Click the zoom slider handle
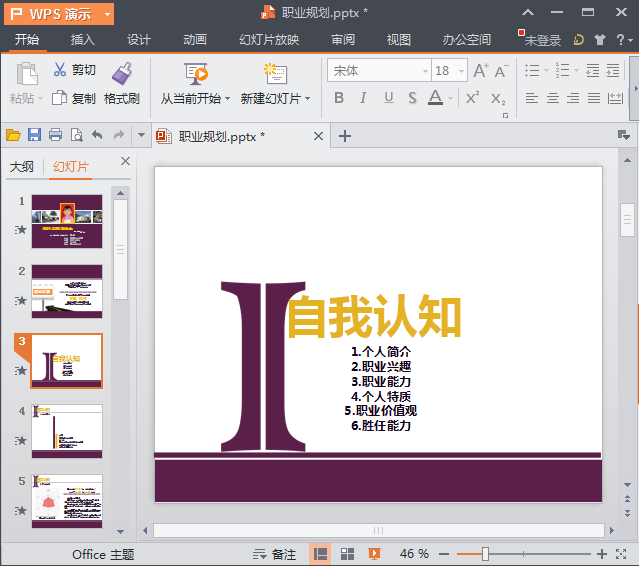 [x=485, y=554]
